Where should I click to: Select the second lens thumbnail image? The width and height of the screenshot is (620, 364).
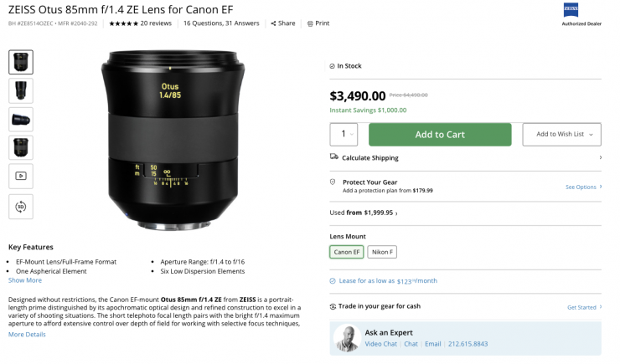point(21,90)
